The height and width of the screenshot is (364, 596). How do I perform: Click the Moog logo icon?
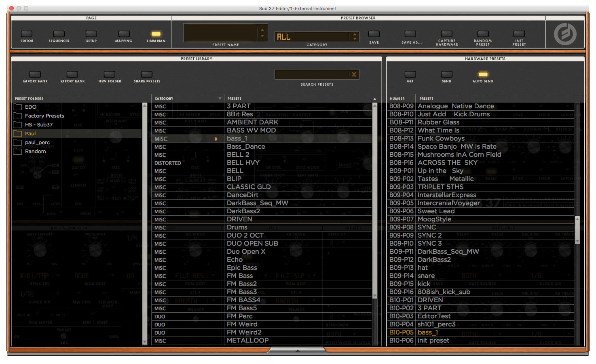coord(565,34)
